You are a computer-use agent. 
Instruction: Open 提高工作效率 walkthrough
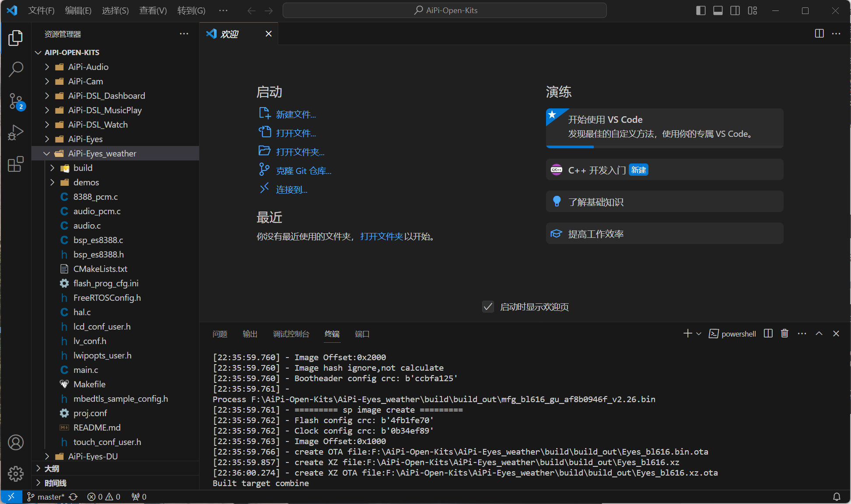click(665, 233)
